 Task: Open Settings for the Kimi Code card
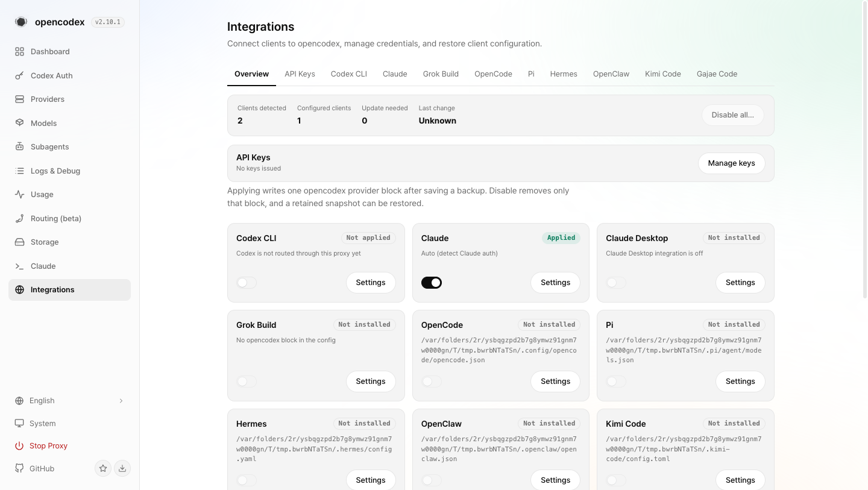coord(740,480)
